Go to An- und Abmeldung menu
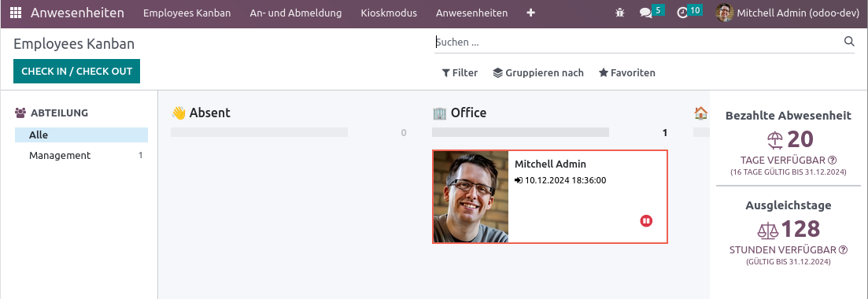 click(296, 13)
